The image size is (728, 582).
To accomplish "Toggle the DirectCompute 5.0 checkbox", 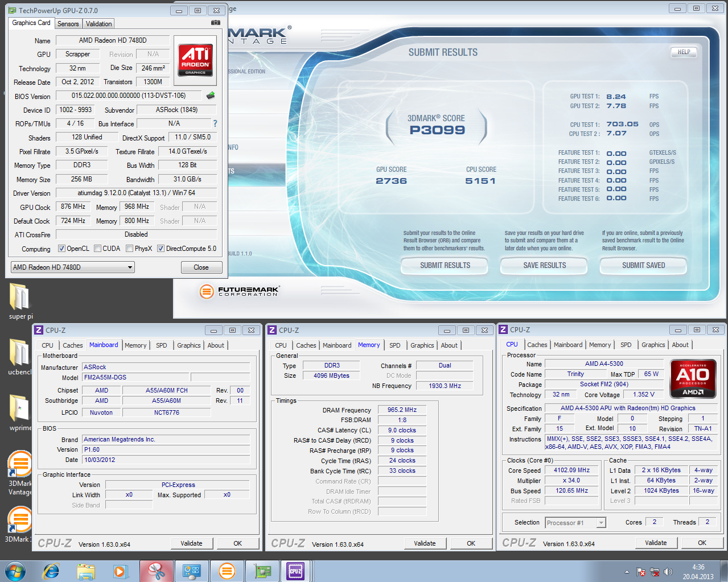I will 161,249.
